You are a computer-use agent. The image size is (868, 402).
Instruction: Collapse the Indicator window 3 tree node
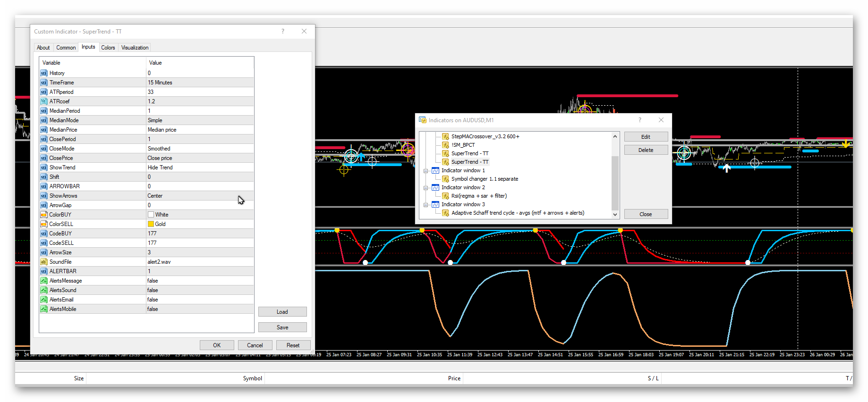425,205
